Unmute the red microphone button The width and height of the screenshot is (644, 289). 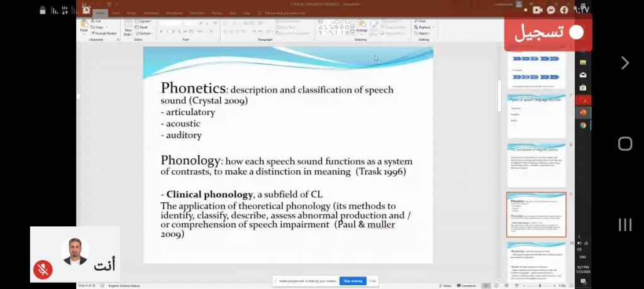(43, 270)
